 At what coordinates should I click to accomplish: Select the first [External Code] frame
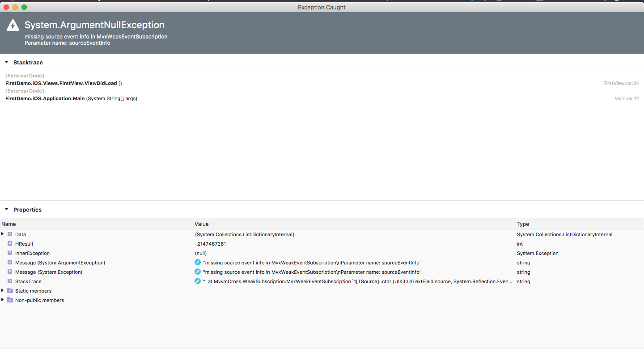(x=25, y=76)
